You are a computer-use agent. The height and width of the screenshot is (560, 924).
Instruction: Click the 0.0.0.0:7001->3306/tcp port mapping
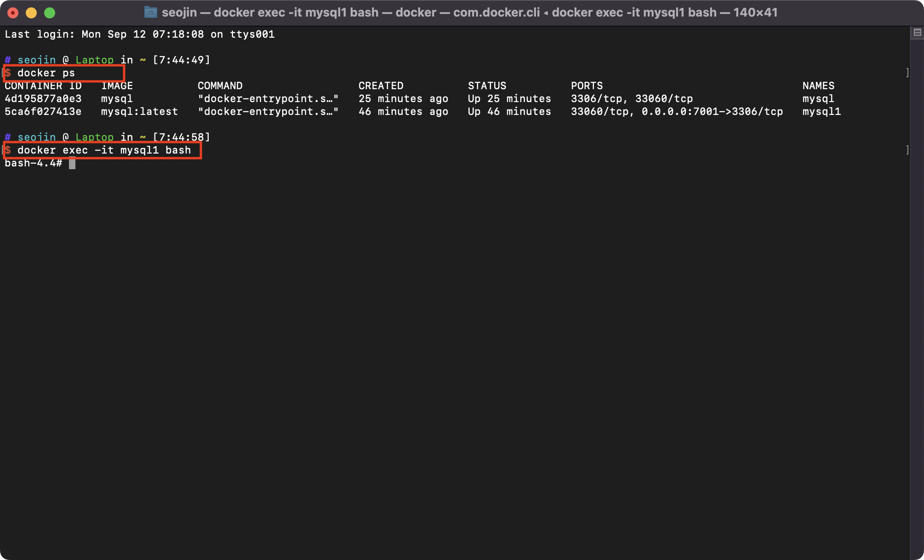click(712, 112)
